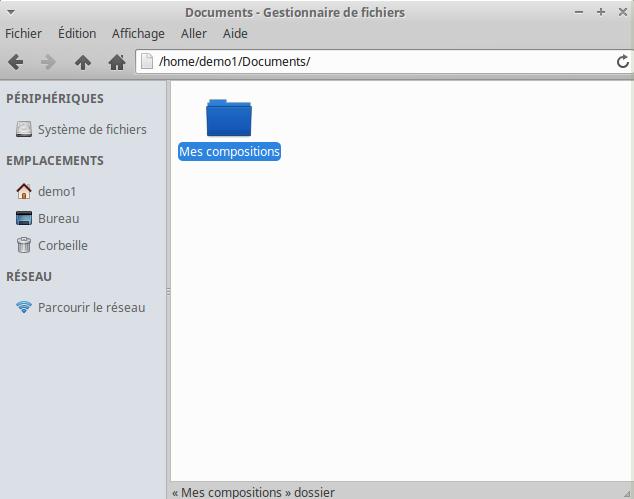Open the Édition menu
Image resolution: width=634 pixels, height=499 pixels.
77,33
